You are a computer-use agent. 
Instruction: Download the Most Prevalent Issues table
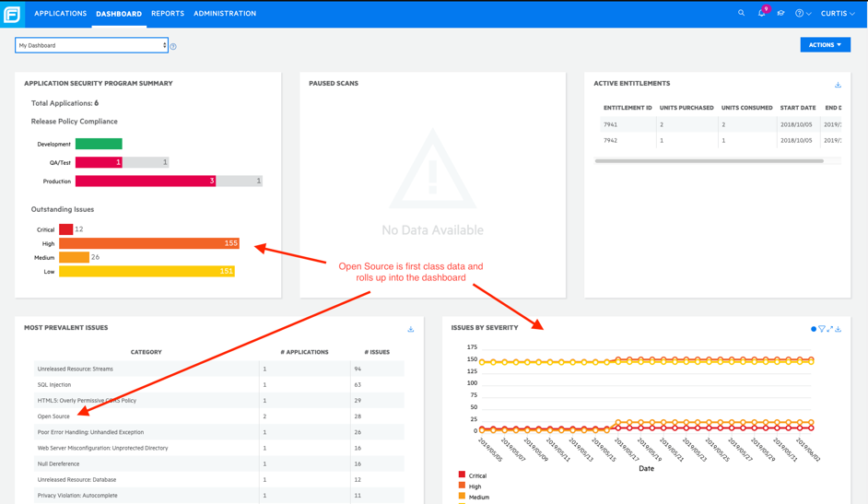411,329
